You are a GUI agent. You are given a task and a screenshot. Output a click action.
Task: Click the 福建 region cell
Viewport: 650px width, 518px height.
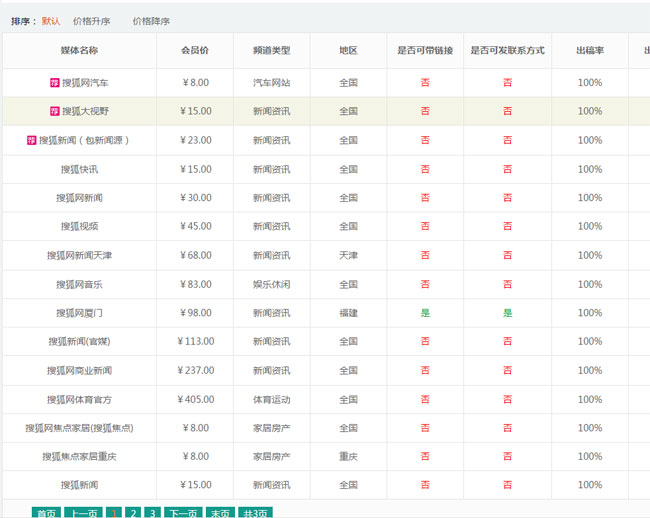pos(348,313)
